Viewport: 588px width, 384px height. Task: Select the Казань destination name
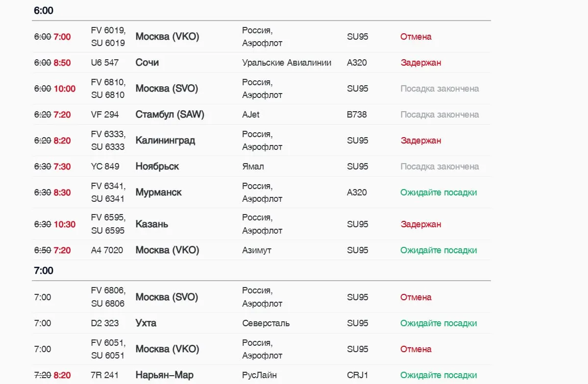pyautogui.click(x=152, y=224)
